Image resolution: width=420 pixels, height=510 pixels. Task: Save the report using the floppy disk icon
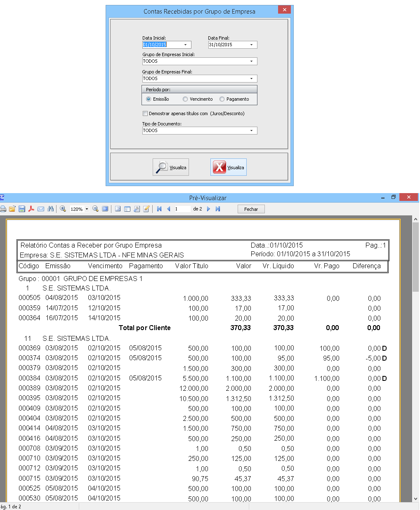[22, 209]
